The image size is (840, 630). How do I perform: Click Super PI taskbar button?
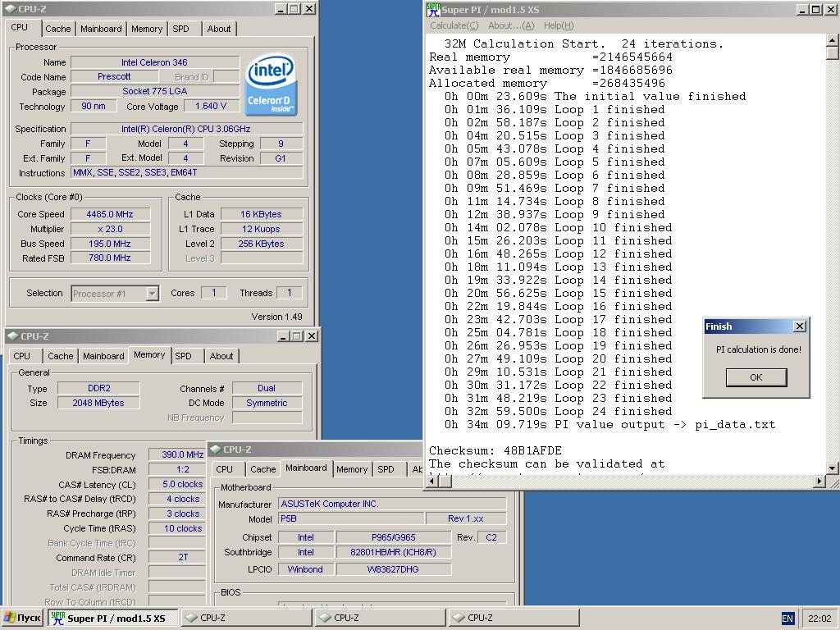112,619
